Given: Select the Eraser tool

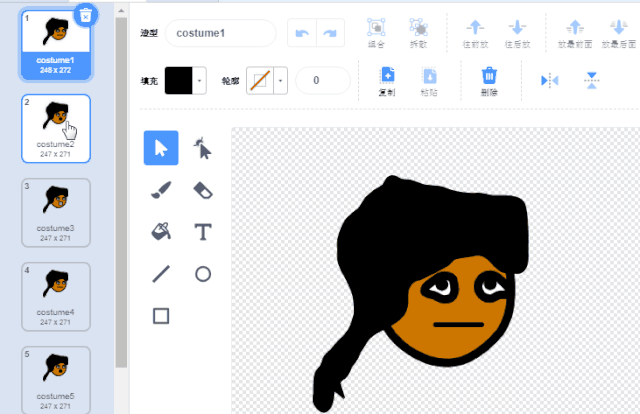Looking at the screenshot, I should [x=203, y=190].
